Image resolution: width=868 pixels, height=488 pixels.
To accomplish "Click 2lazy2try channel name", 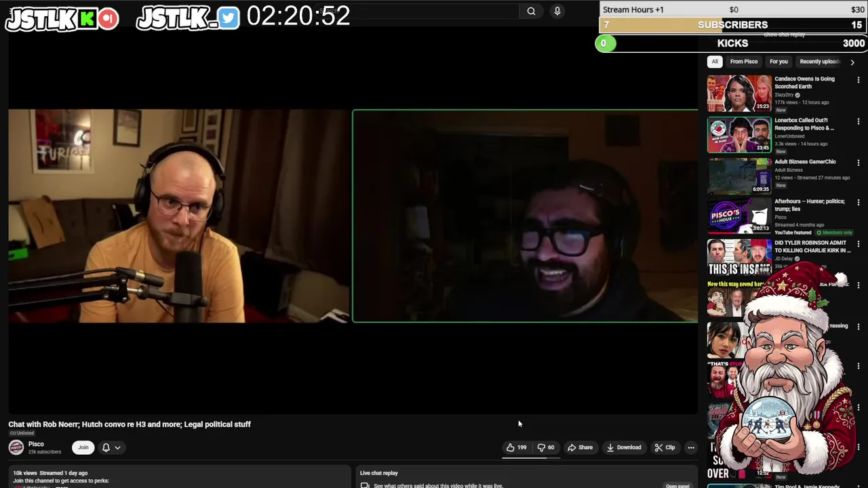I will point(785,95).
